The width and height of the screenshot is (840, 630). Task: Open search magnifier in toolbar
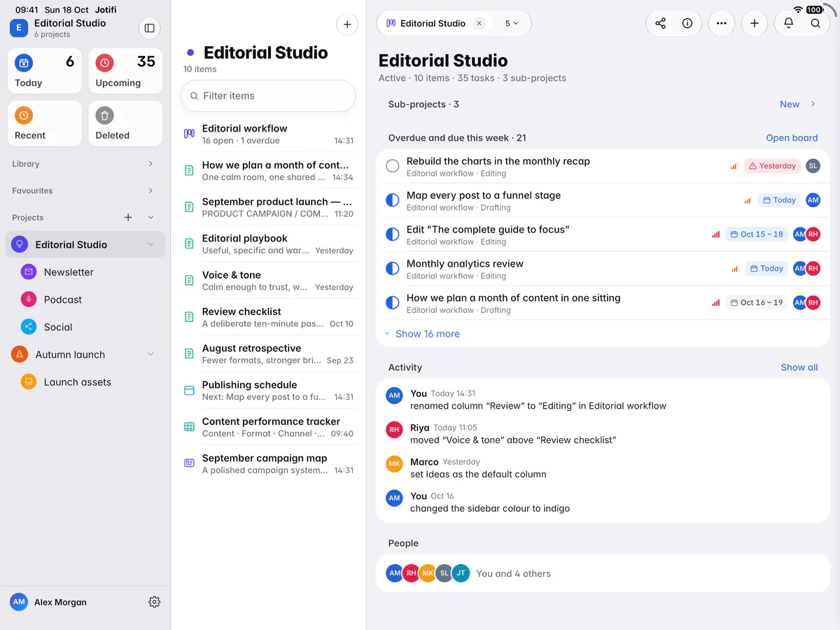point(815,23)
